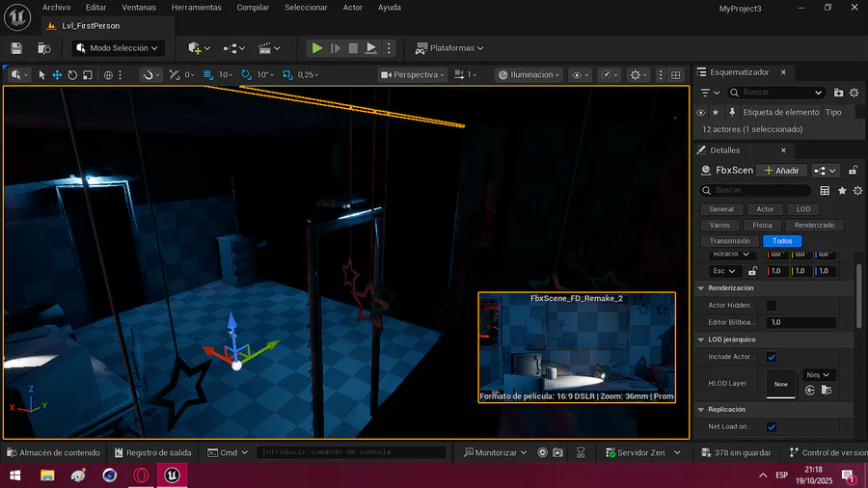Switch to the Física filter tab

coord(762,225)
